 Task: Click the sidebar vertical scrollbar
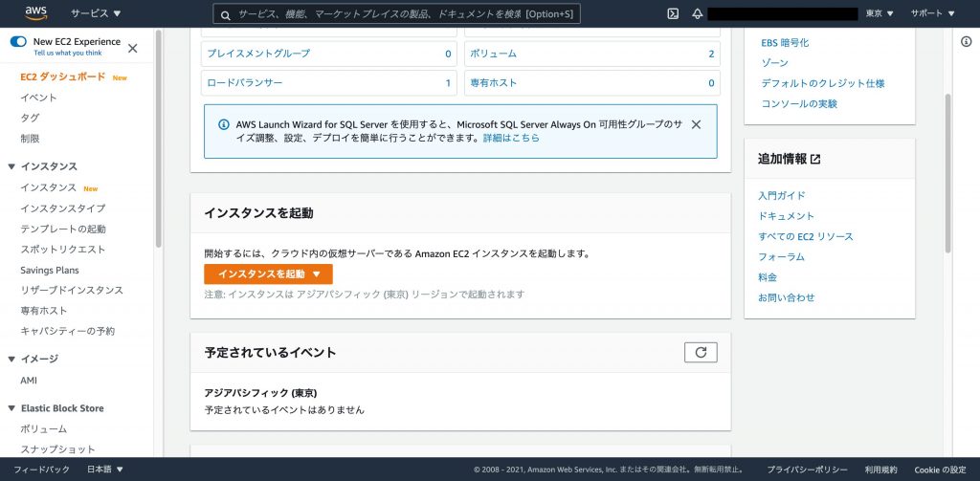click(158, 139)
